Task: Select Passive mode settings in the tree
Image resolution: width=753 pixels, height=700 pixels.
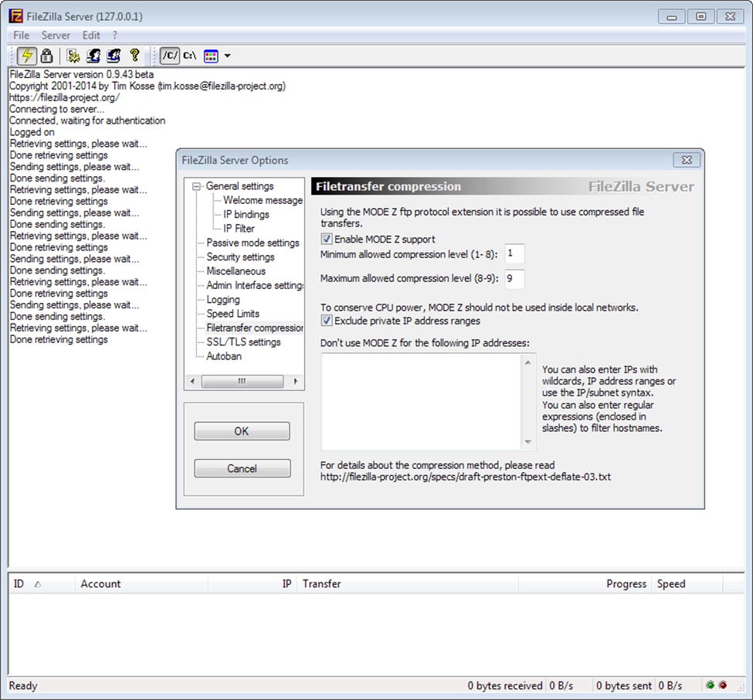Action: tap(253, 243)
